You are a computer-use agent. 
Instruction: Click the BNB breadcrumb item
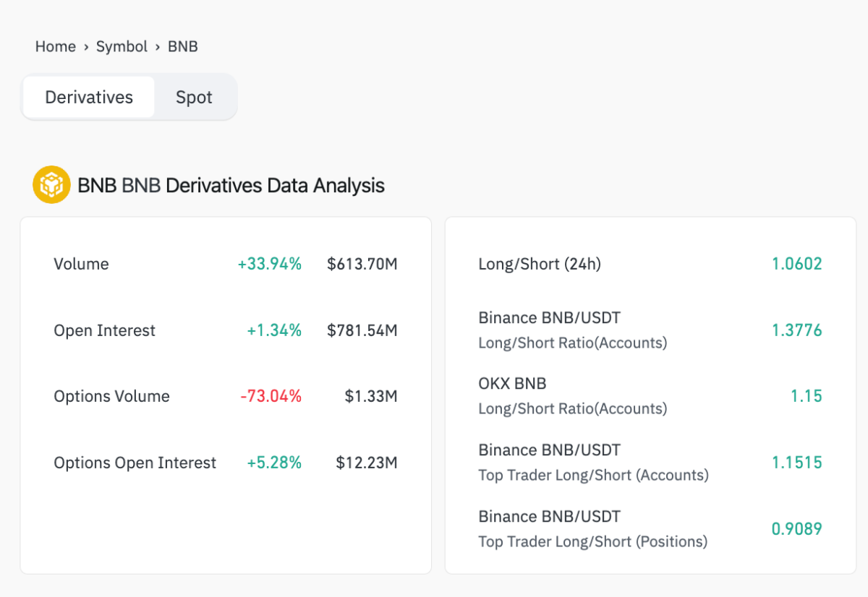point(183,46)
